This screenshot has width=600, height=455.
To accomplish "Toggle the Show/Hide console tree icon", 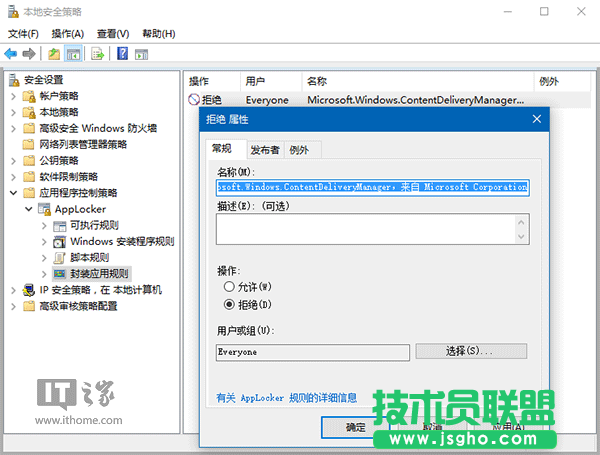I will [x=73, y=54].
